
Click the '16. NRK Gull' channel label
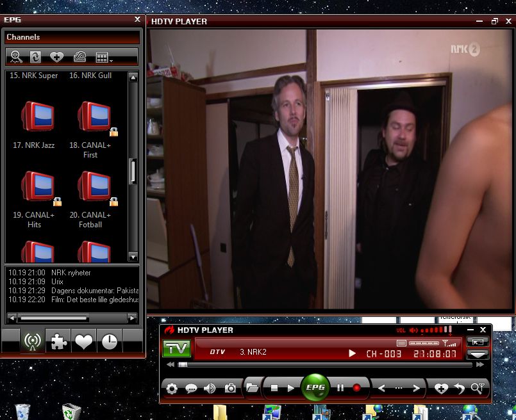click(x=90, y=76)
